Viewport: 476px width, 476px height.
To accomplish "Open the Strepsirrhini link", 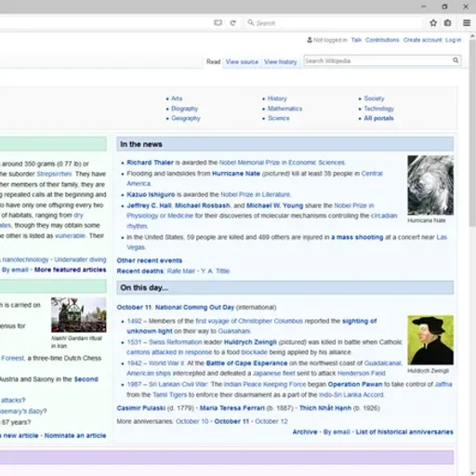I will click(x=54, y=174).
